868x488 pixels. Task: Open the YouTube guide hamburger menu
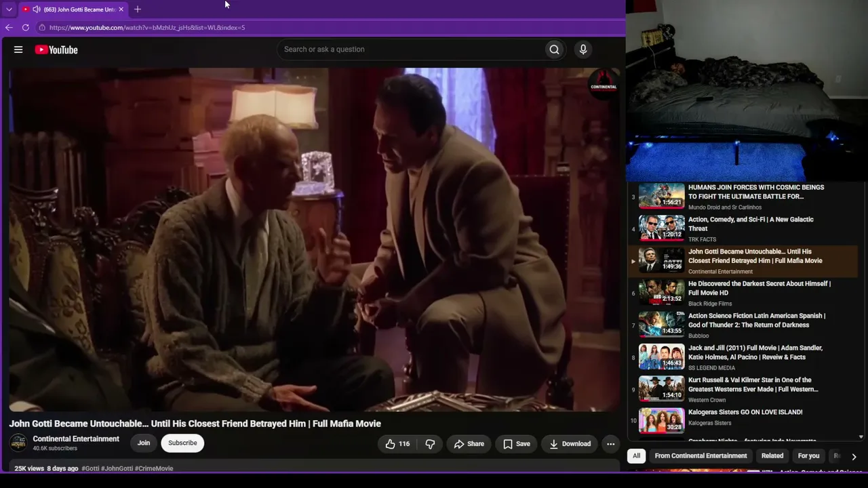click(x=18, y=49)
